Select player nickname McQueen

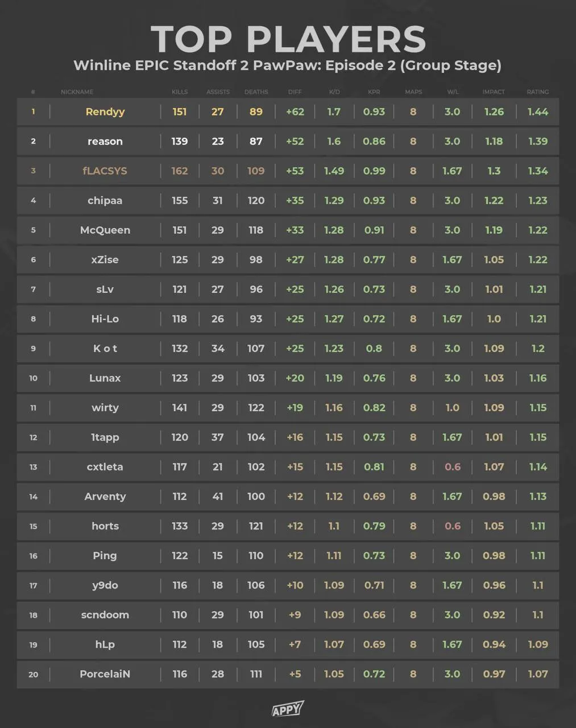[105, 230]
